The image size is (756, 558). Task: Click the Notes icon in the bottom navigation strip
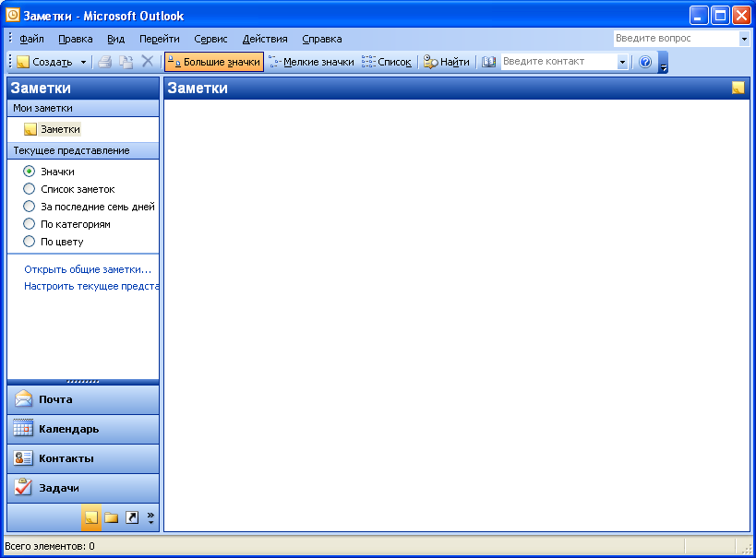pyautogui.click(x=91, y=517)
